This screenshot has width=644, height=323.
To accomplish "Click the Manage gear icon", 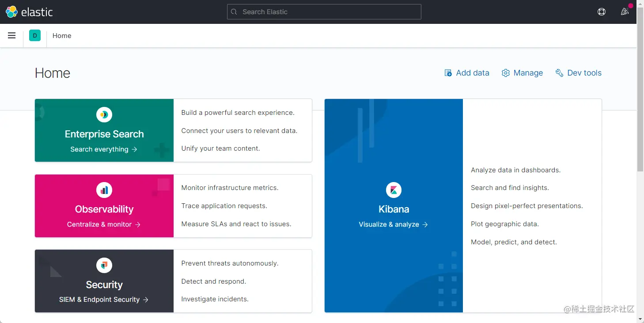I will pyautogui.click(x=506, y=73).
